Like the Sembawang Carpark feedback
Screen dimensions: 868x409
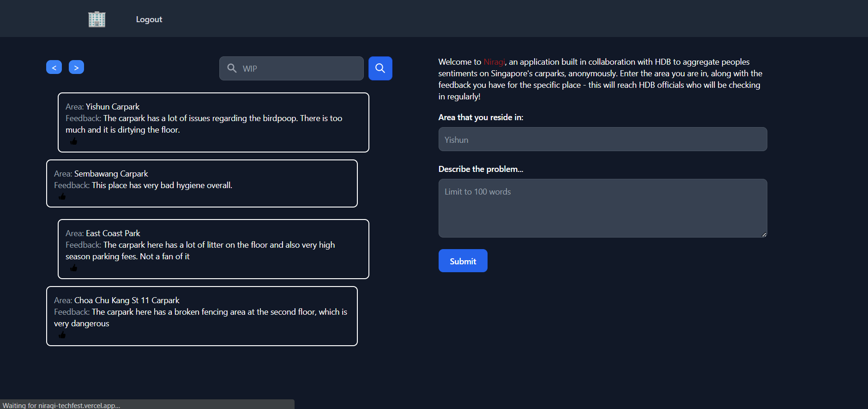tap(63, 196)
